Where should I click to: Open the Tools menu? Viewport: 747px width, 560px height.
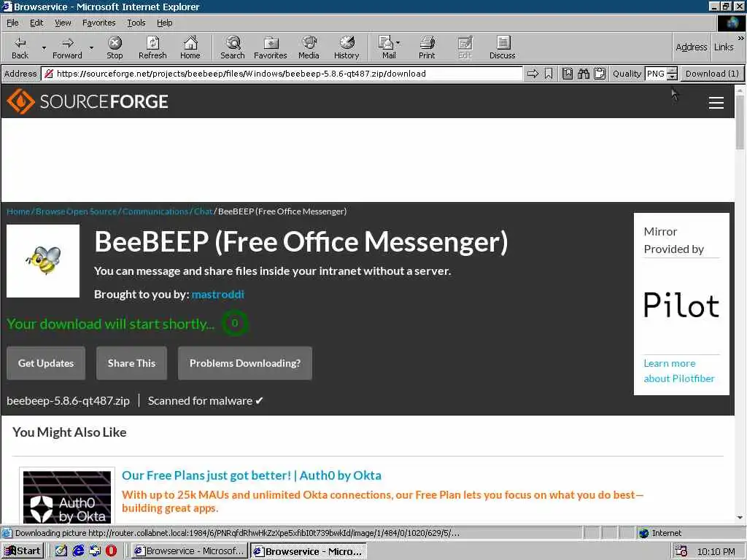pos(136,23)
